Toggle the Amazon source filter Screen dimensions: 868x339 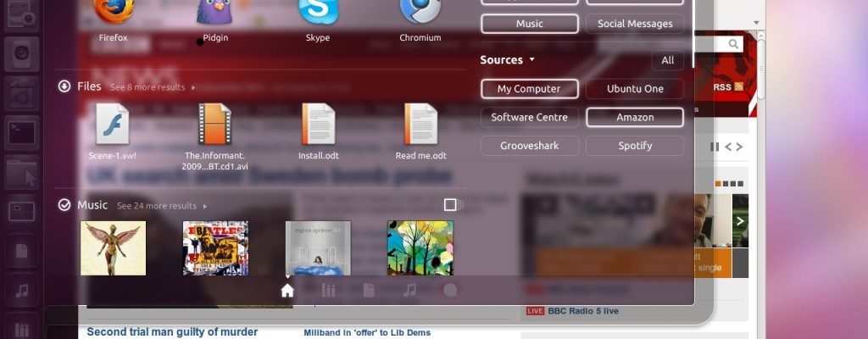pyautogui.click(x=634, y=117)
